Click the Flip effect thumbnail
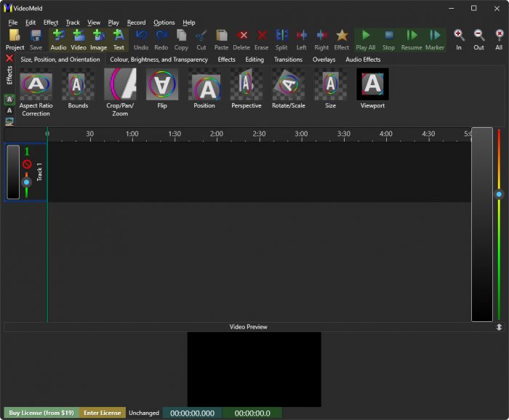 point(162,89)
